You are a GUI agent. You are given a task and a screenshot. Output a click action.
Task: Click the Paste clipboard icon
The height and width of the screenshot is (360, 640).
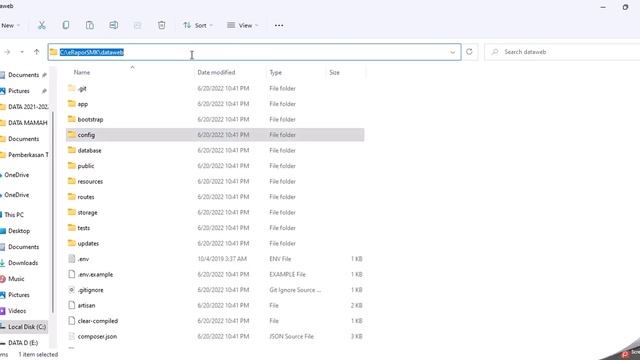coord(90,25)
